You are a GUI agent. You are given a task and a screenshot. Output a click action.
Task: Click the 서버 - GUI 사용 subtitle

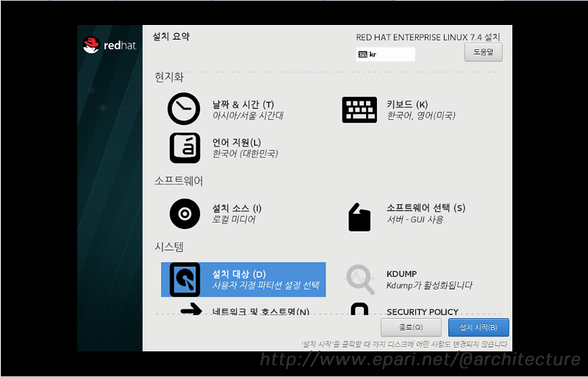coord(415,220)
